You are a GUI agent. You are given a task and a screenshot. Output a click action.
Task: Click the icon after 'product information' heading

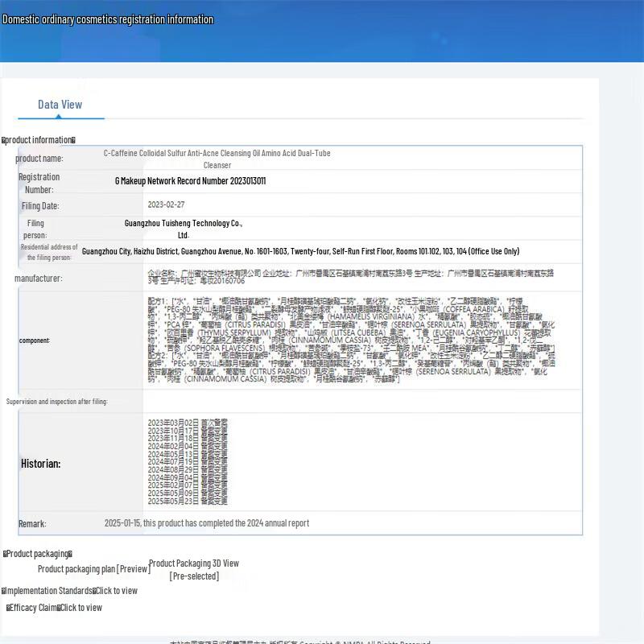[x=73, y=140]
